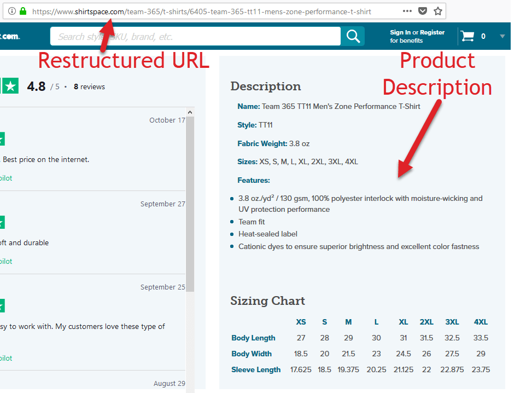Click the 'Cationic dyes' feature bullet
532x393 pixels.
[359, 247]
